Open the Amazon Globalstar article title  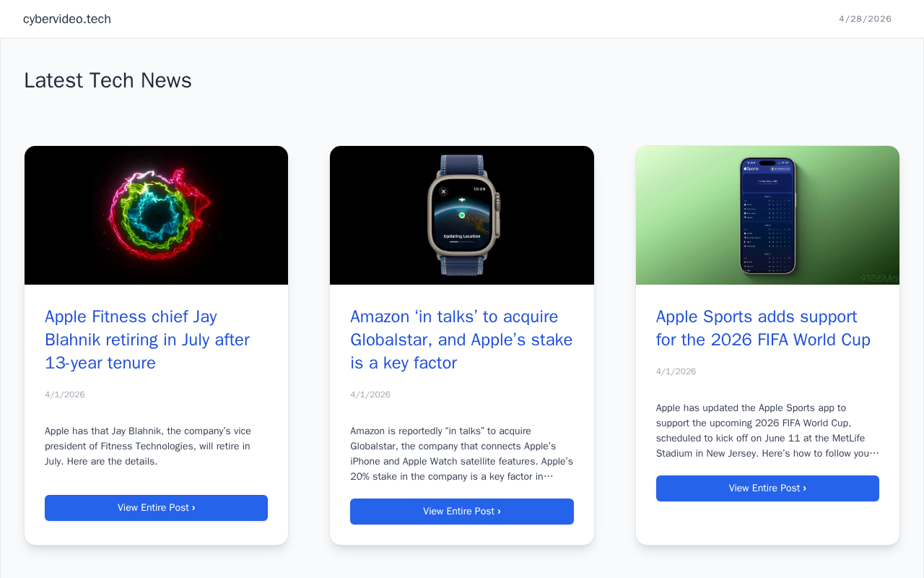tap(461, 340)
